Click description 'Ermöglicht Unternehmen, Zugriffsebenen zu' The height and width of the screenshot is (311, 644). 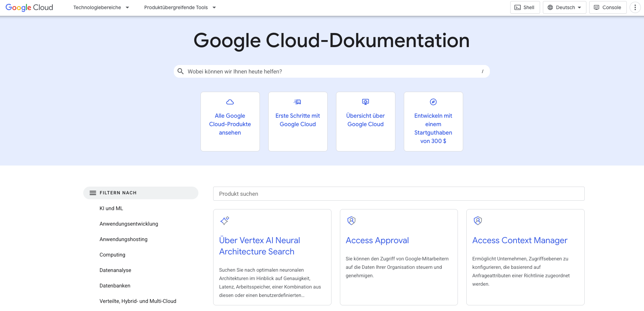pos(520,259)
